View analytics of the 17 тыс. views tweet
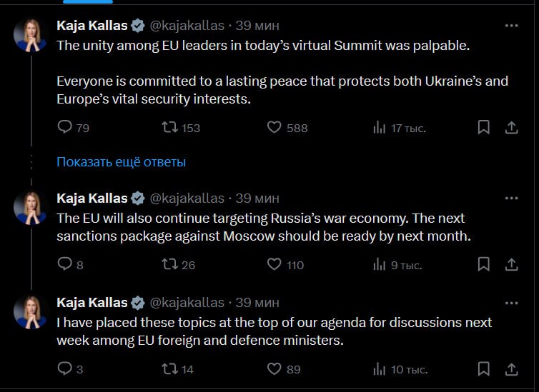This screenshot has width=539, height=392. pyautogui.click(x=380, y=128)
